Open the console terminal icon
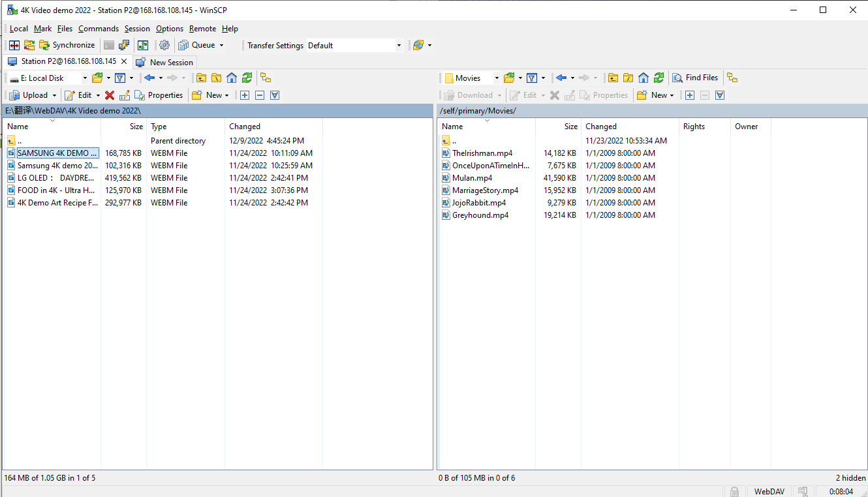Image resolution: width=868 pixels, height=497 pixels. tap(109, 45)
